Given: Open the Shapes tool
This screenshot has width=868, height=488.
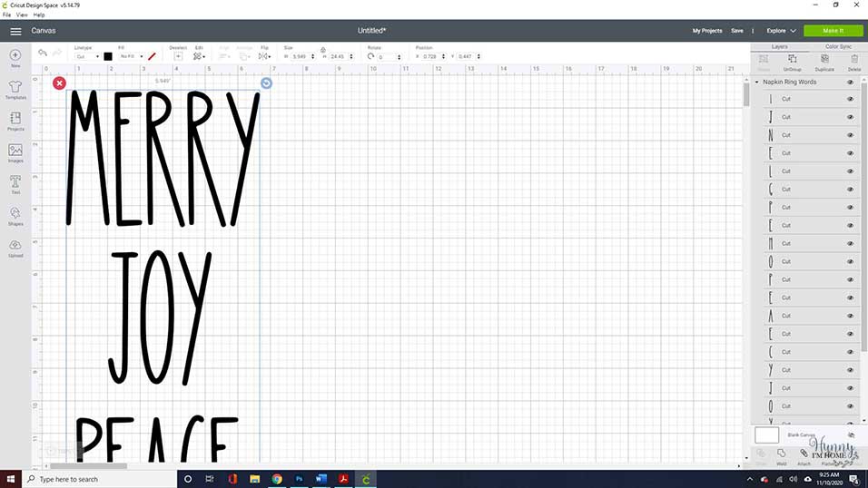Looking at the screenshot, I should pos(15,217).
